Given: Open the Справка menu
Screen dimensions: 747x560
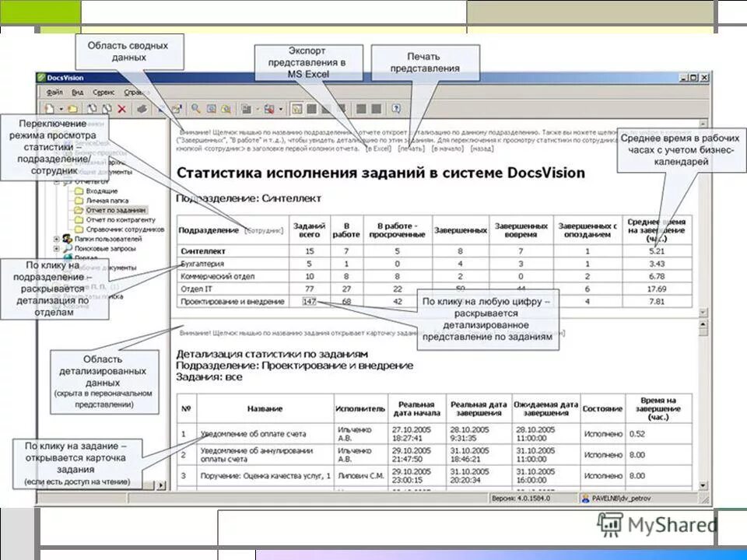Looking at the screenshot, I should pyautogui.click(x=136, y=92).
